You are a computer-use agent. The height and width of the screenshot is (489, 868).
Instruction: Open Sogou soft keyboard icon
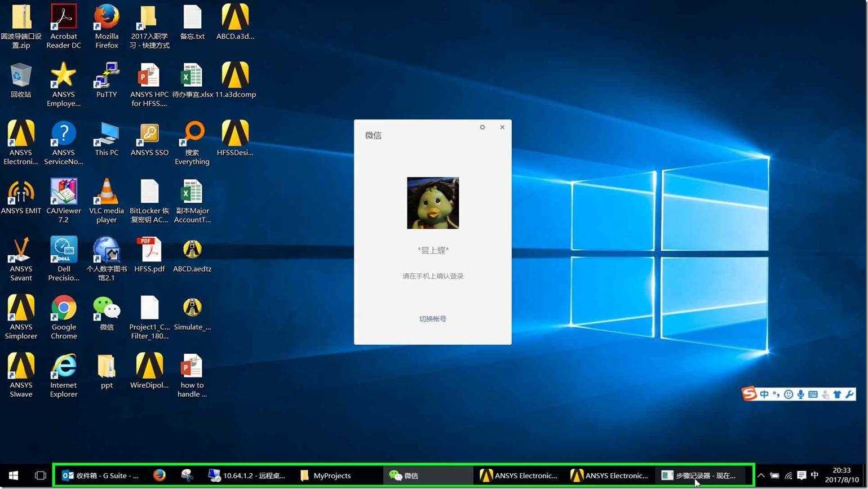click(x=813, y=394)
